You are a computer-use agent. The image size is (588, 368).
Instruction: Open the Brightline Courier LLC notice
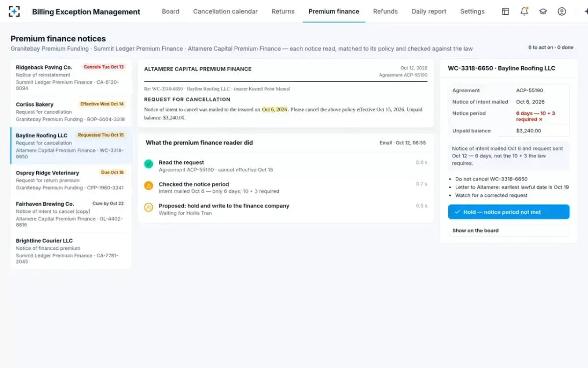(71, 251)
